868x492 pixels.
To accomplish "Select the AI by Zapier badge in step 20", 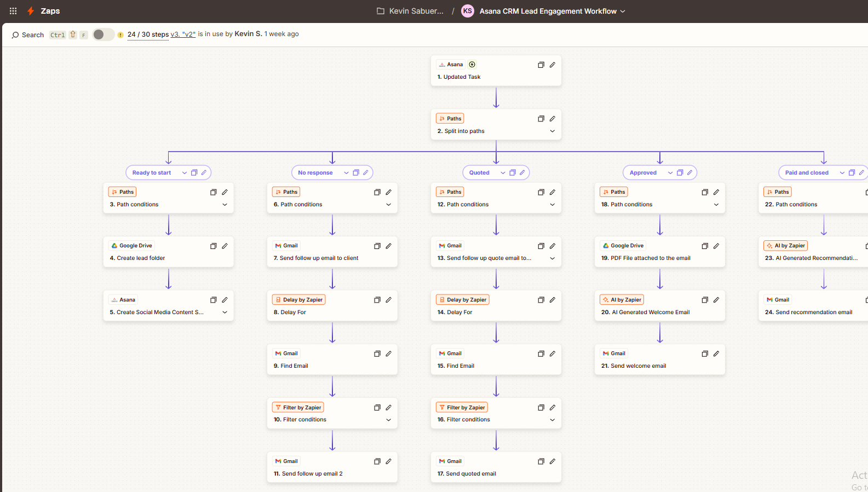I will pos(622,300).
